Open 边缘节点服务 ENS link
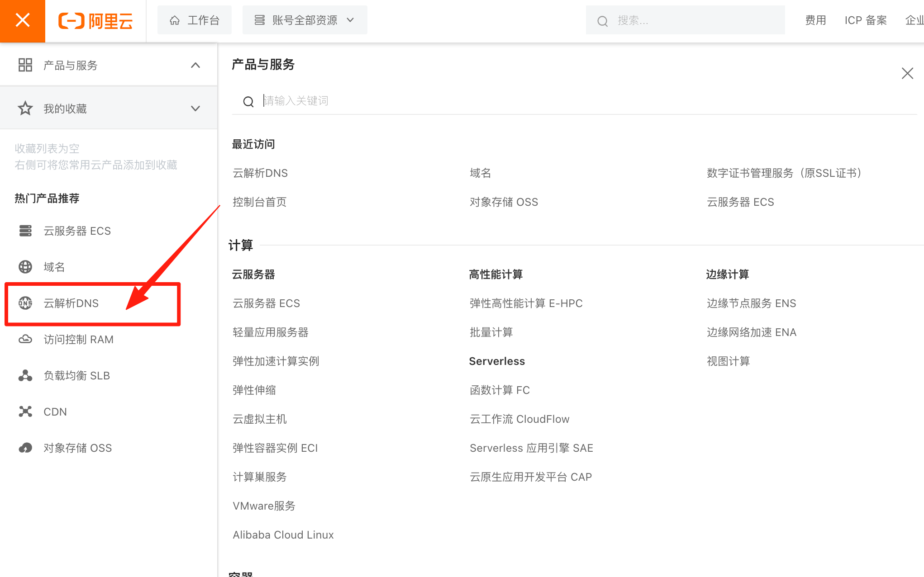This screenshot has height=577, width=924. 751,303
